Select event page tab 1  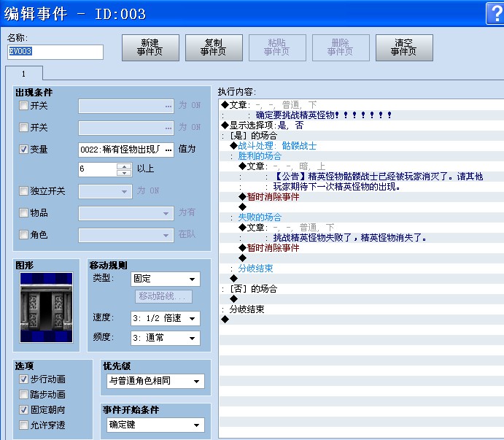(x=24, y=74)
